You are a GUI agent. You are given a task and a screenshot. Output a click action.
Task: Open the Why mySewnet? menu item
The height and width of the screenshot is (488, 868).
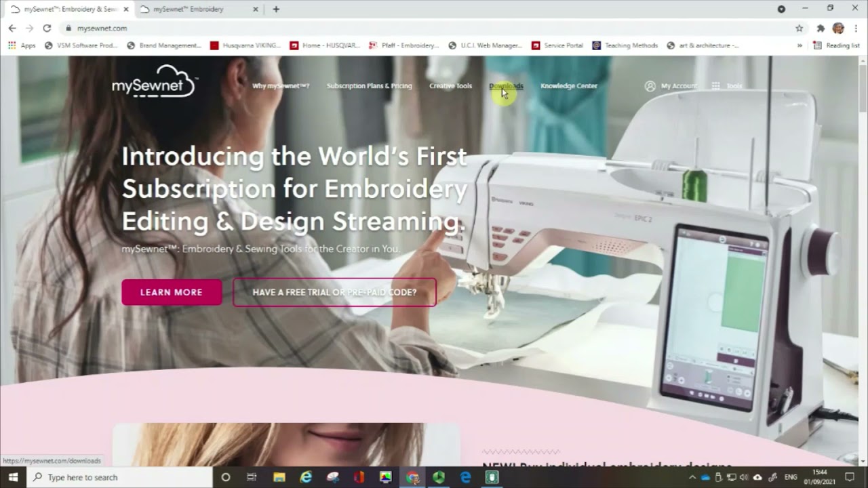coord(281,86)
